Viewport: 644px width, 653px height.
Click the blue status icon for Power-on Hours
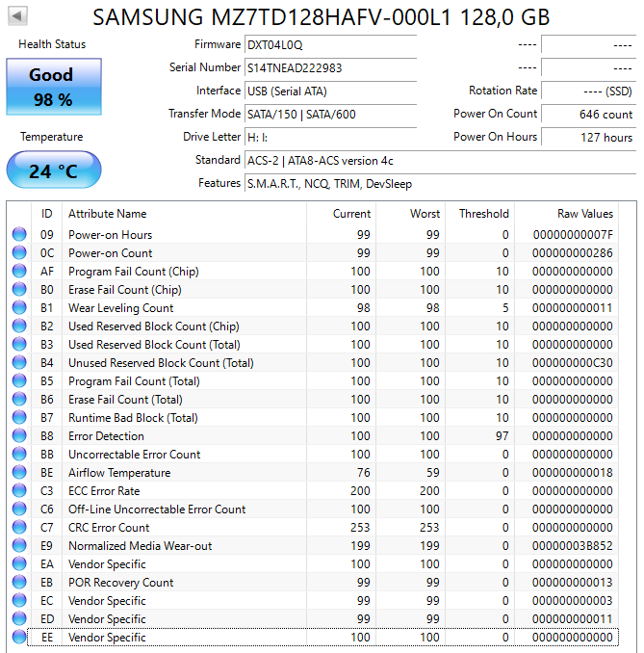pos(19,235)
